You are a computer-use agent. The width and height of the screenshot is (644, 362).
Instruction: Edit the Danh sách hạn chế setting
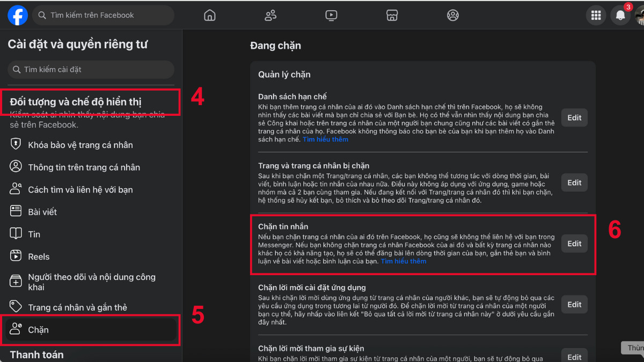pyautogui.click(x=574, y=118)
